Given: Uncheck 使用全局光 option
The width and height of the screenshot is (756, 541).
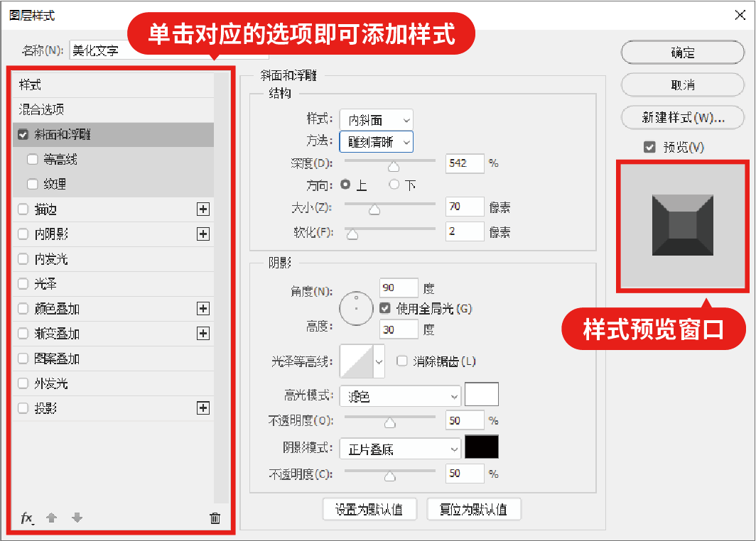Looking at the screenshot, I should 385,309.
